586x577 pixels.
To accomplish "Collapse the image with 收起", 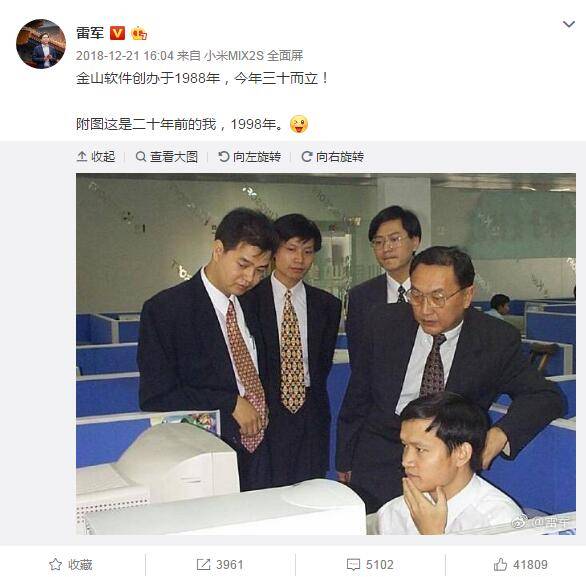I will pyautogui.click(x=96, y=157).
